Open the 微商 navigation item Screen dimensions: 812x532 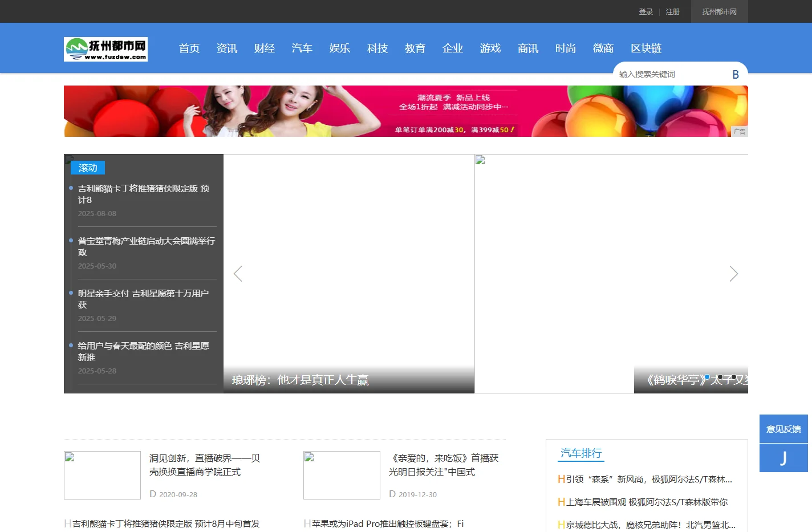[603, 48]
